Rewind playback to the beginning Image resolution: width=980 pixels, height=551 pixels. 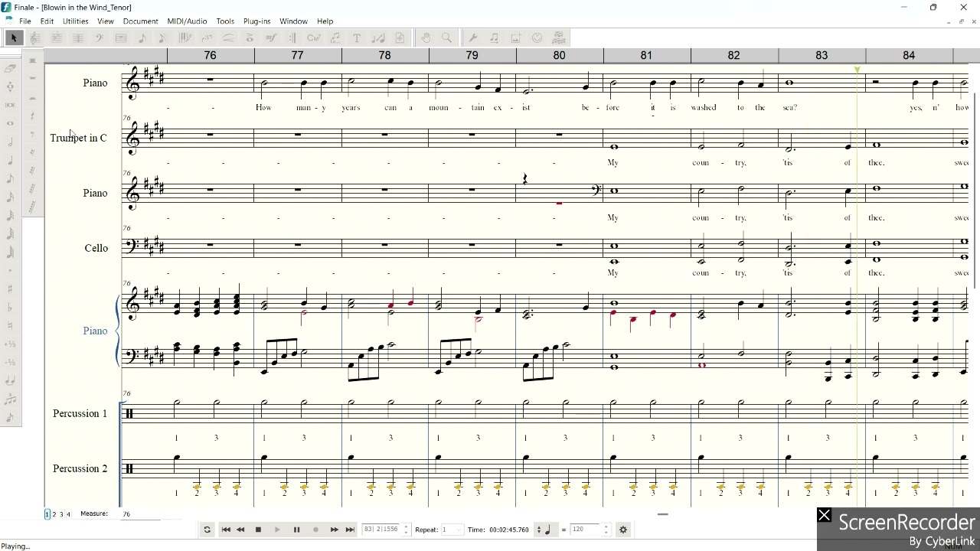[226, 530]
